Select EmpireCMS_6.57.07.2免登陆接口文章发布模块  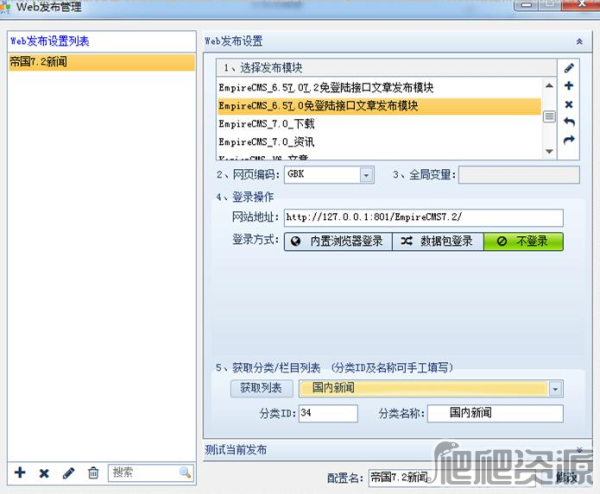pos(379,88)
